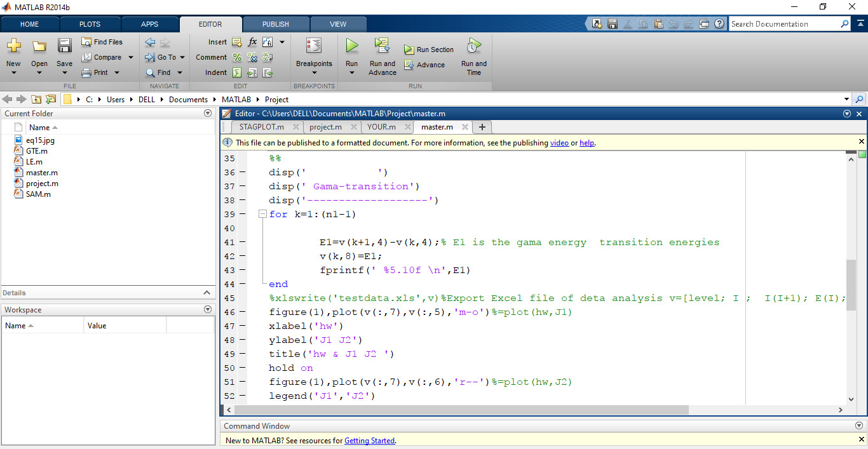Click the Getting Started link

click(369, 440)
